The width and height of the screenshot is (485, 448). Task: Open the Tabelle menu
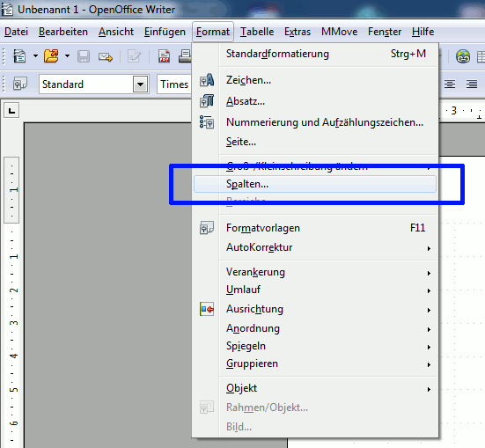coord(257,32)
